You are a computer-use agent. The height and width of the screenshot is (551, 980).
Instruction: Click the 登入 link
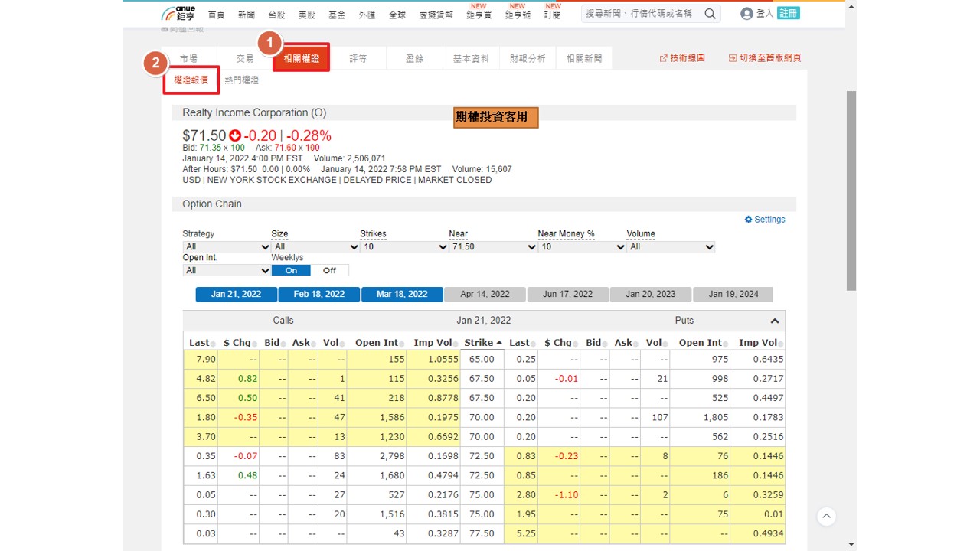click(x=765, y=14)
